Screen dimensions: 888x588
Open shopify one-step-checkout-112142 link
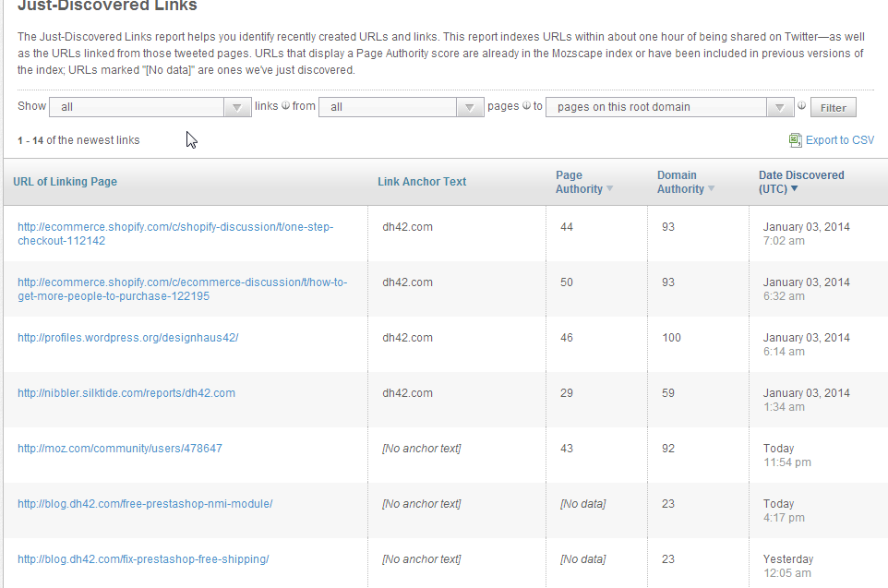(175, 234)
